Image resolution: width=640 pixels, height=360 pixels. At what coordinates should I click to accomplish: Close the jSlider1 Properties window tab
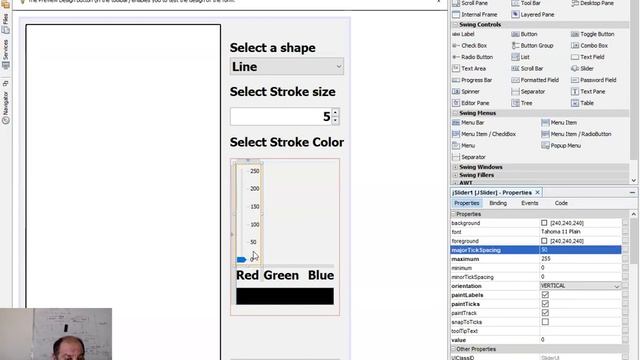point(538,192)
